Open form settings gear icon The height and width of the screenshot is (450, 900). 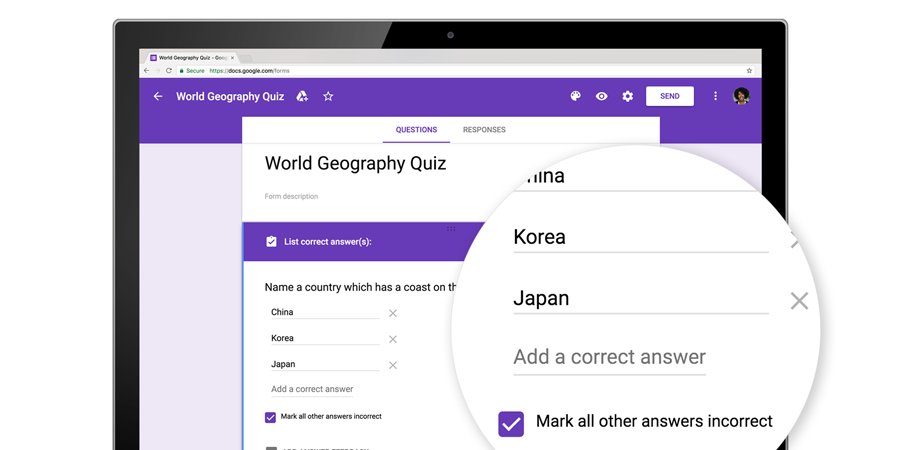tap(628, 96)
